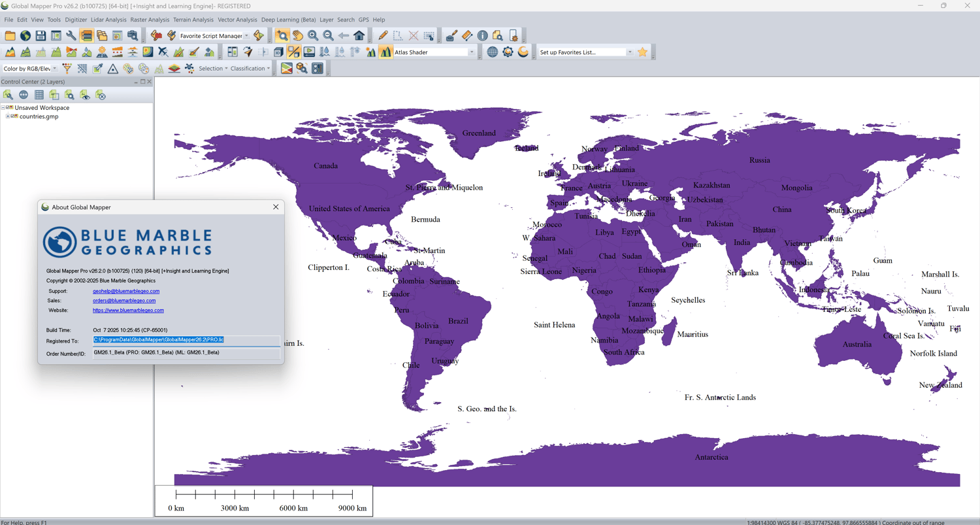Viewport: 980px width, 525px height.
Task: Click the Open Data File folder icon
Action: pos(10,36)
